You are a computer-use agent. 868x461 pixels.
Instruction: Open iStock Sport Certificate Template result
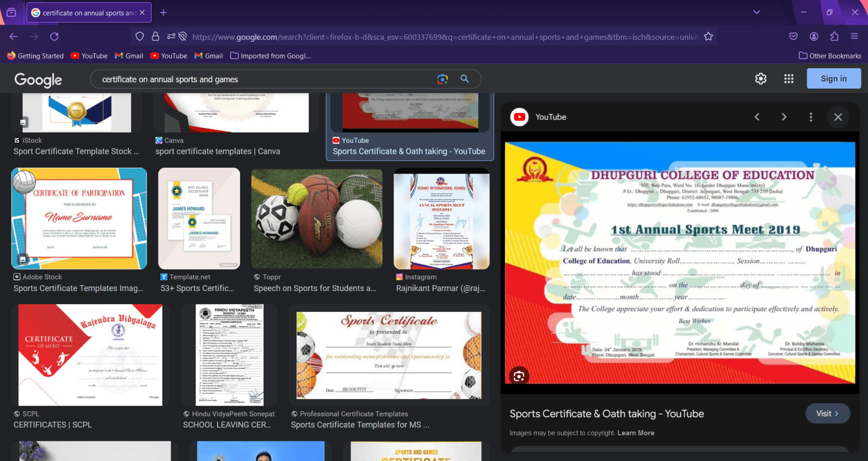[76, 152]
